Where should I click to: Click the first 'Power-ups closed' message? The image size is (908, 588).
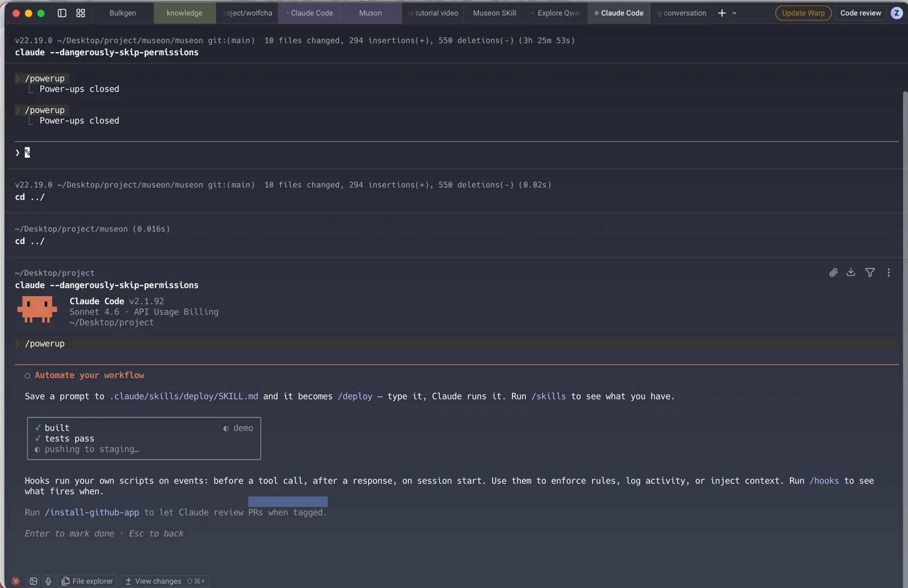click(79, 89)
